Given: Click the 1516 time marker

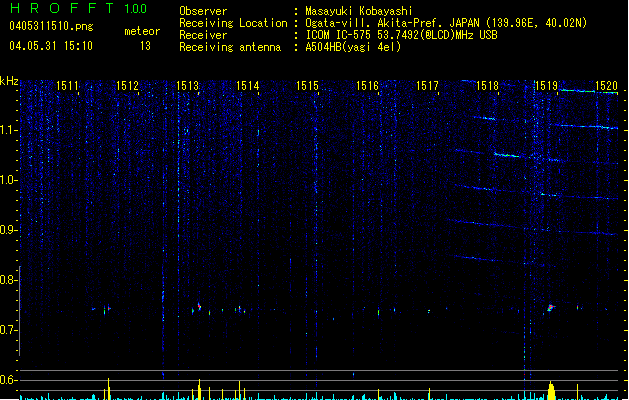Looking at the screenshot, I should point(367,86).
